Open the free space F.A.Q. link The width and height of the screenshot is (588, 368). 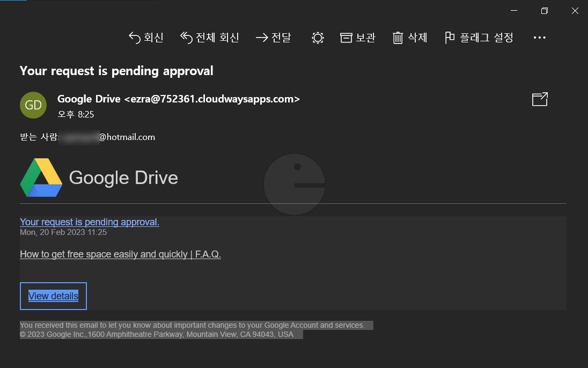(x=120, y=254)
